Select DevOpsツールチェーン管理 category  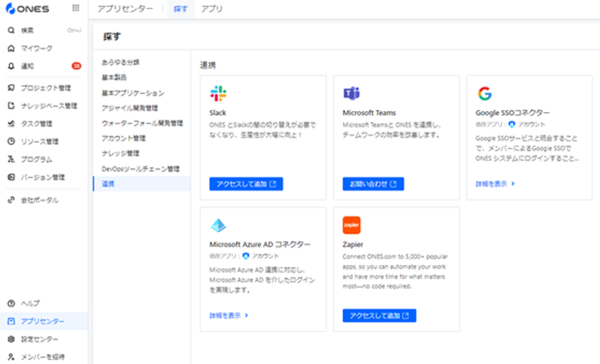141,168
